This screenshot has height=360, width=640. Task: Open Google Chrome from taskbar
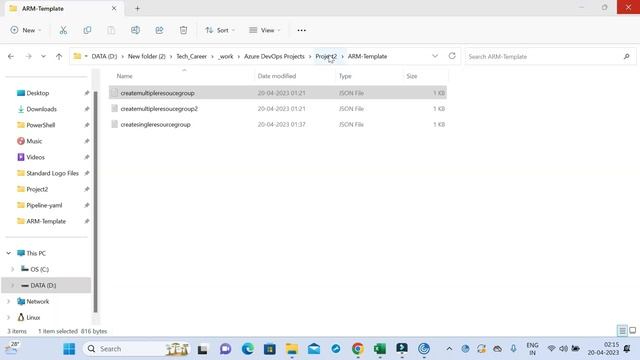(x=358, y=349)
